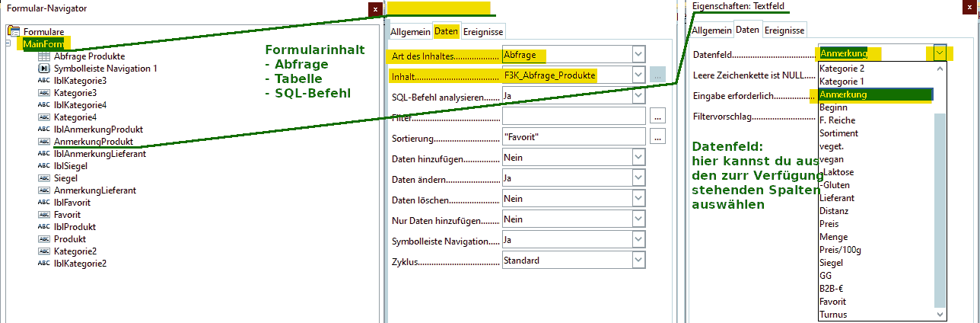
Task: Click the lblKategorie3 label field icon
Action: [43, 81]
